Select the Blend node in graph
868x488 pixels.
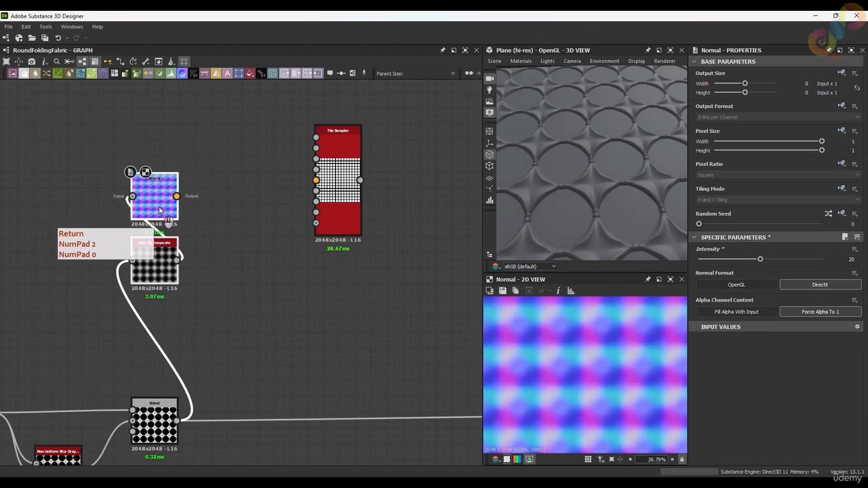click(155, 421)
